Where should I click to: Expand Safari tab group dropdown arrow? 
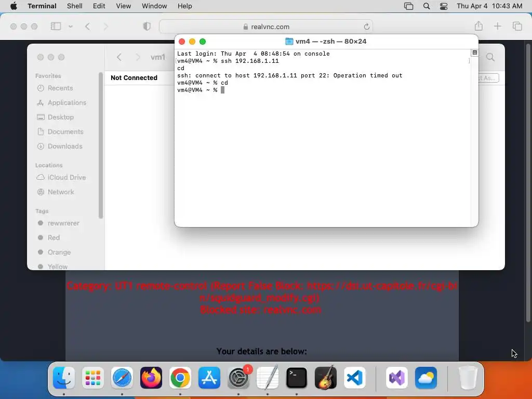click(x=71, y=26)
